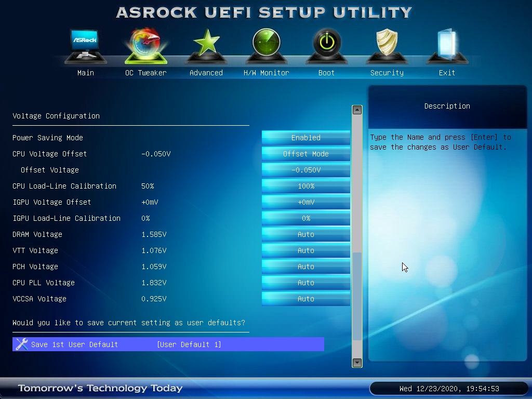Click the save as user defaults prompt
The image size is (532, 399).
pos(129,322)
